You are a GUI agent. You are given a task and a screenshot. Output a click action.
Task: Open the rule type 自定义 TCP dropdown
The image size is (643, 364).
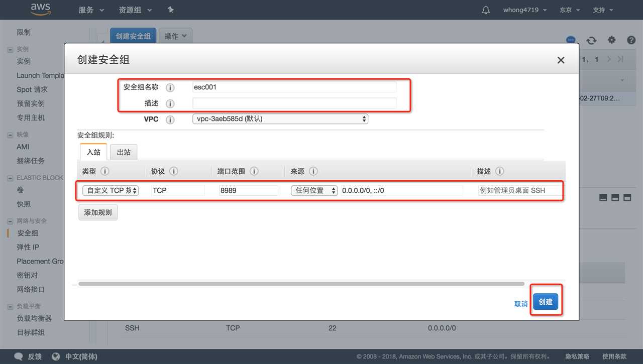click(x=111, y=191)
